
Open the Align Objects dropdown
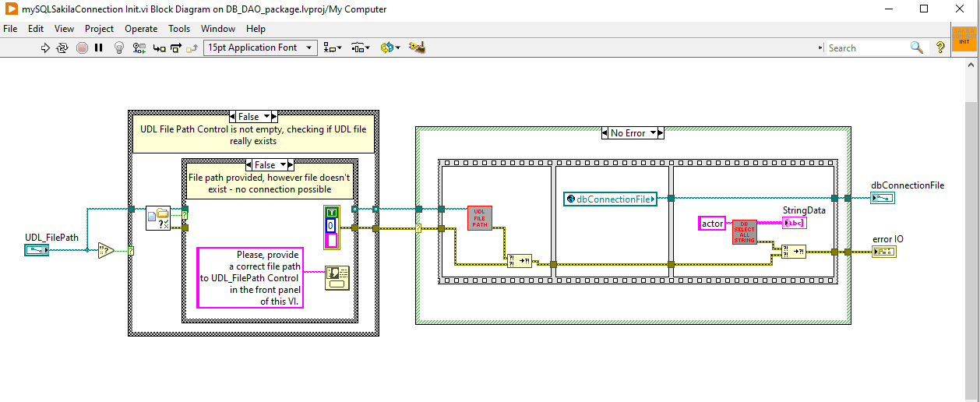[x=333, y=48]
